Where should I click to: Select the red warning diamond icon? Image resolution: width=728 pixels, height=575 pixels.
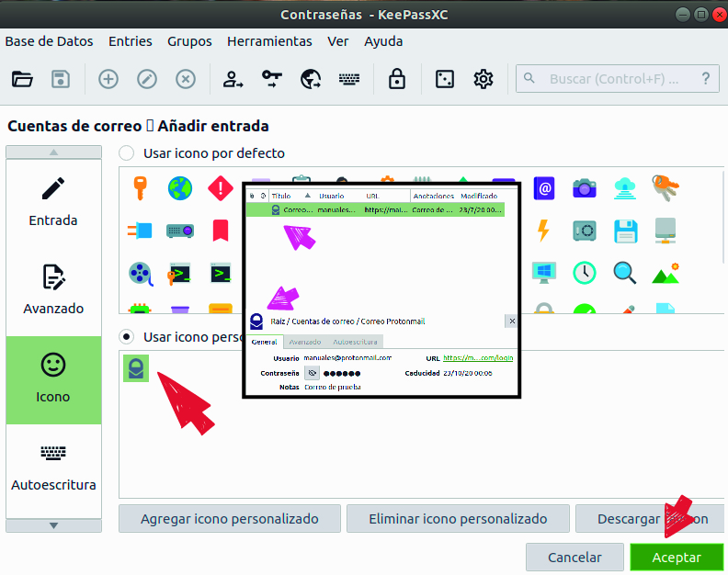pos(221,188)
